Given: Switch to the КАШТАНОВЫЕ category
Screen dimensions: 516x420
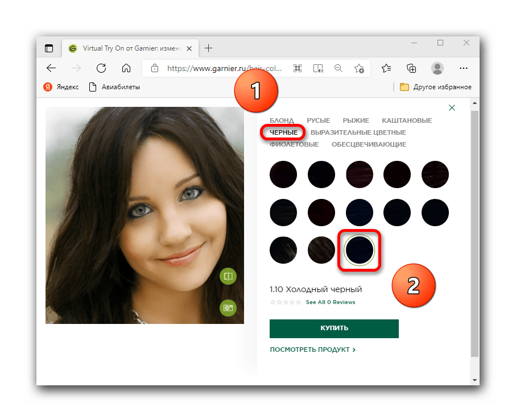Looking at the screenshot, I should coord(407,120).
